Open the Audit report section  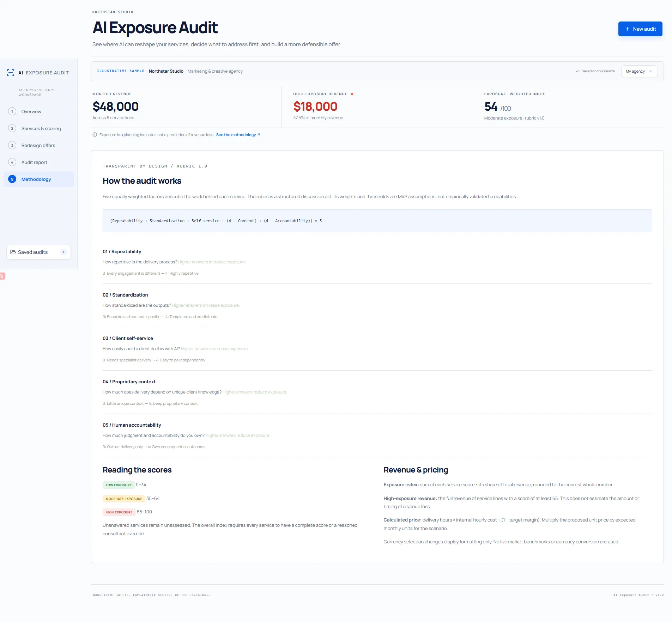point(39,162)
